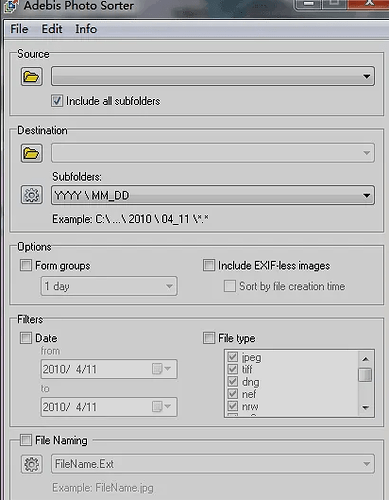This screenshot has height=500, width=389.
Task: Click the Adebis Photo Sorter title icon
Action: [11, 6]
